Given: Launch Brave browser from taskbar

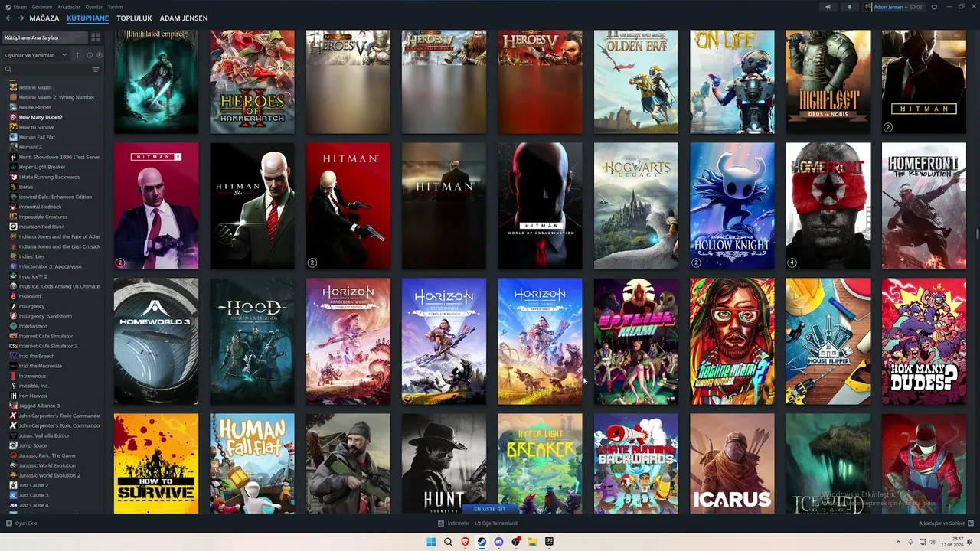Looking at the screenshot, I should click(x=465, y=542).
